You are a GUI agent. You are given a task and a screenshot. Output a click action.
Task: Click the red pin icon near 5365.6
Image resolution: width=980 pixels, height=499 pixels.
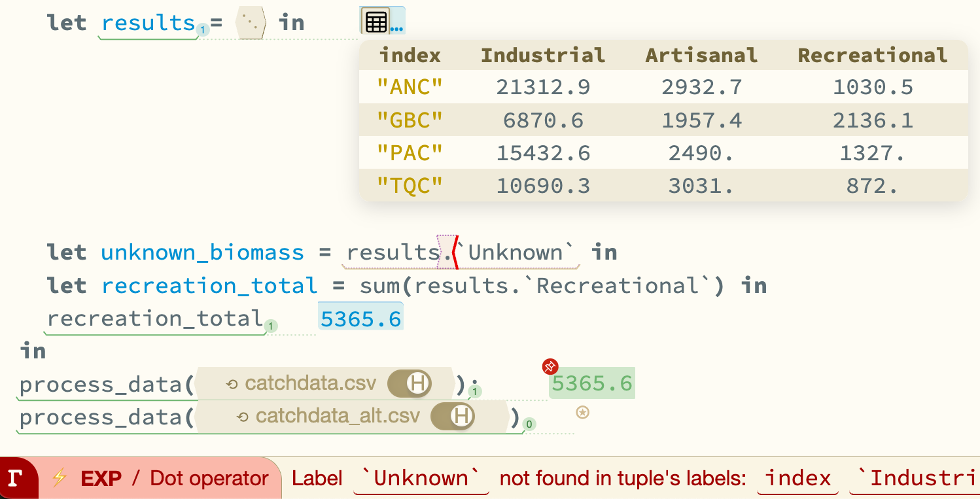[x=550, y=366]
